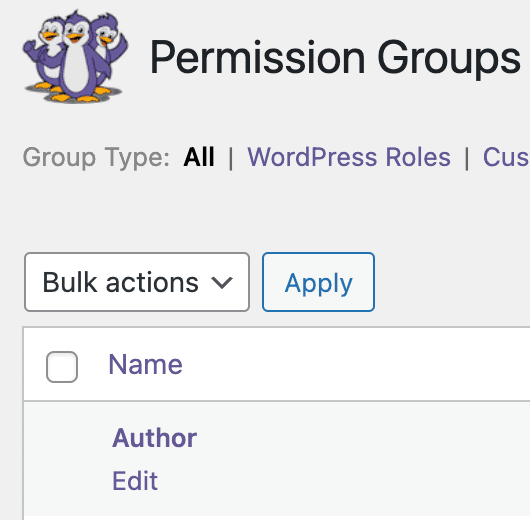
Task: Click the separator after WordPress Roles
Action: click(x=467, y=158)
